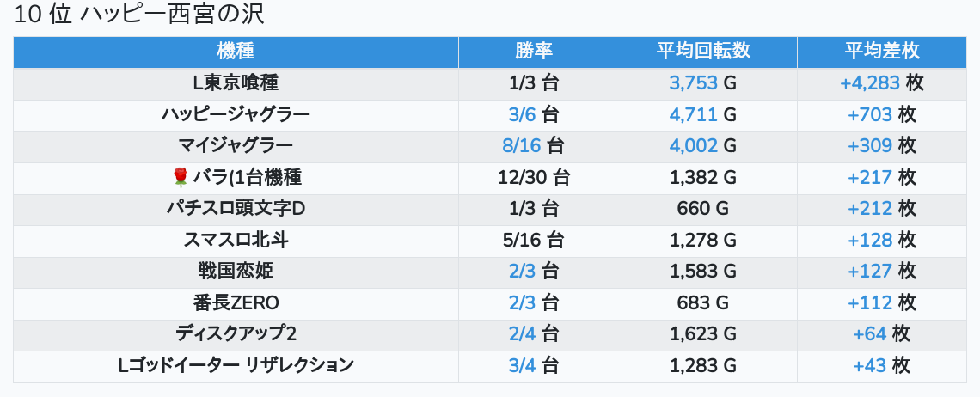
Task: Click the 勝率 column header
Action: coord(534,51)
